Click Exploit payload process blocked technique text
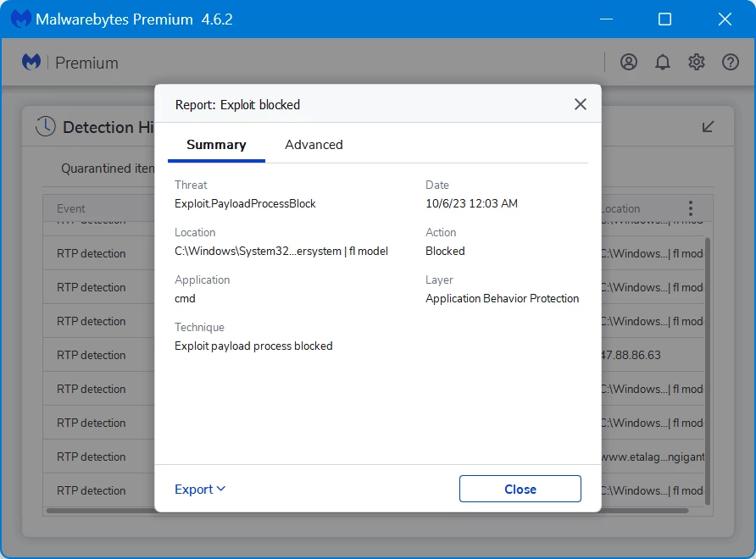 [253, 346]
